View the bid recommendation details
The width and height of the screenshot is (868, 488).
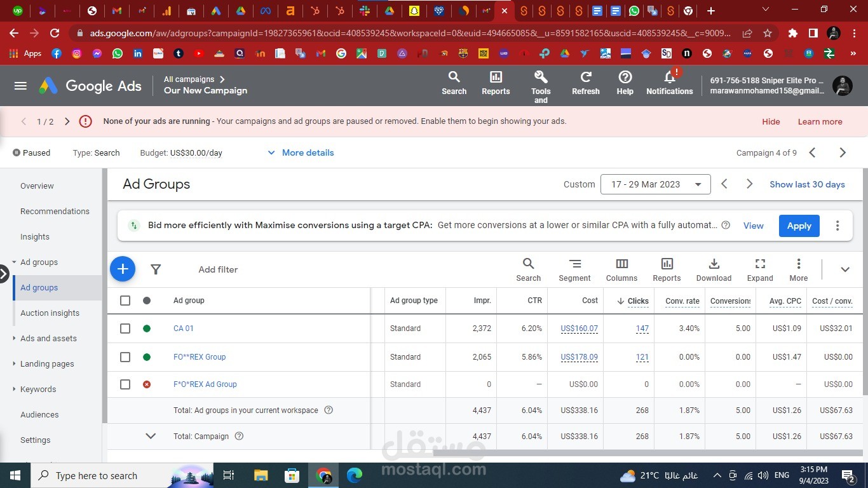(754, 226)
